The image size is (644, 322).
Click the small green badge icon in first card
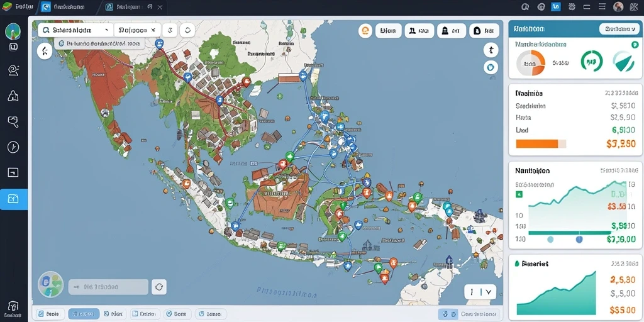(x=635, y=45)
